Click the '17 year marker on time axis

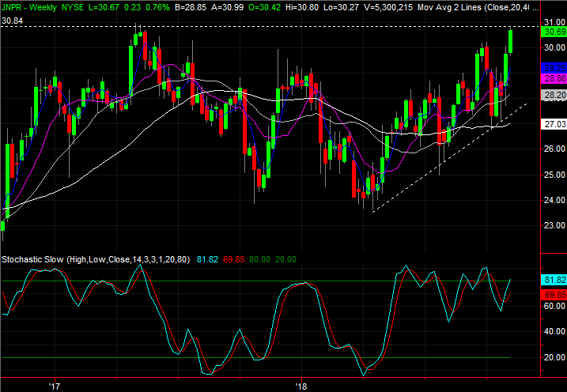(x=55, y=386)
